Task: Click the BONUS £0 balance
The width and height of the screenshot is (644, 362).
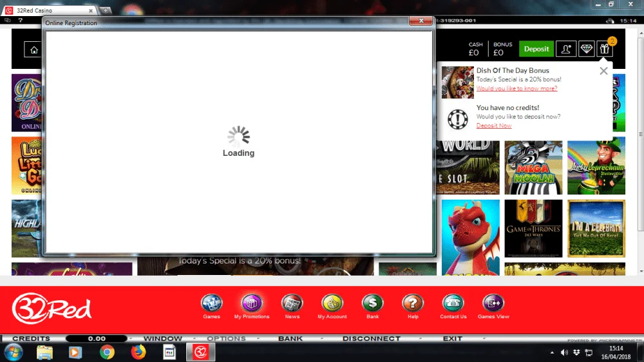Action: pos(502,49)
